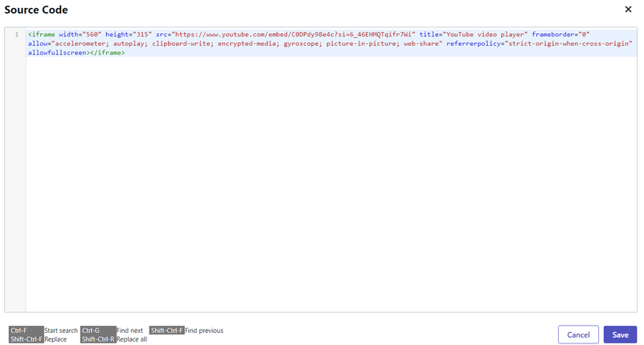Click the 'referrerpolicy' attribute in code
The width and height of the screenshot is (644, 345).
[474, 43]
